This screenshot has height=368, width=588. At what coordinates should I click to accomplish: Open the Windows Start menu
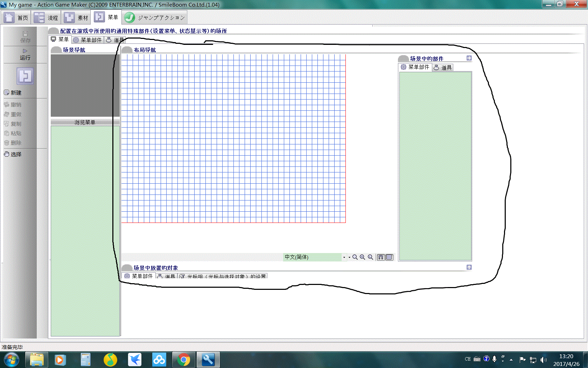click(x=12, y=360)
